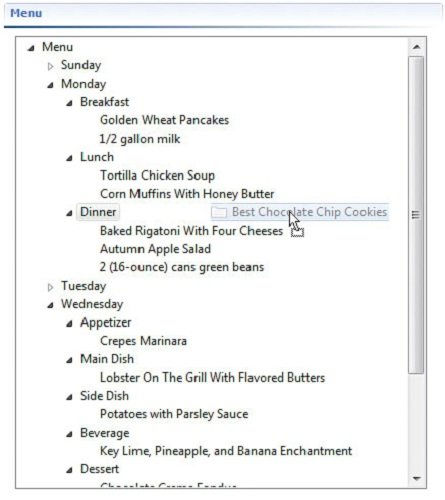Image resolution: width=445 pixels, height=500 pixels.
Task: Click the vertical scrollbar thumb grip
Action: click(416, 215)
